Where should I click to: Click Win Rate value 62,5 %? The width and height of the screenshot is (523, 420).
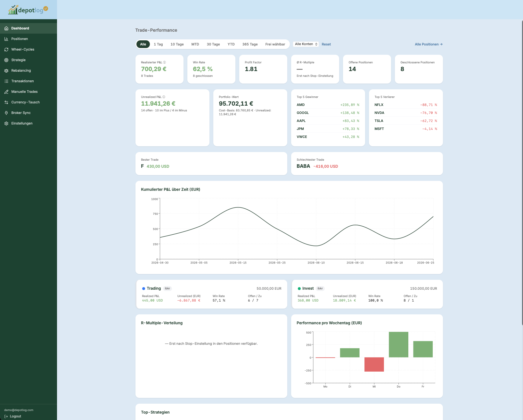203,69
